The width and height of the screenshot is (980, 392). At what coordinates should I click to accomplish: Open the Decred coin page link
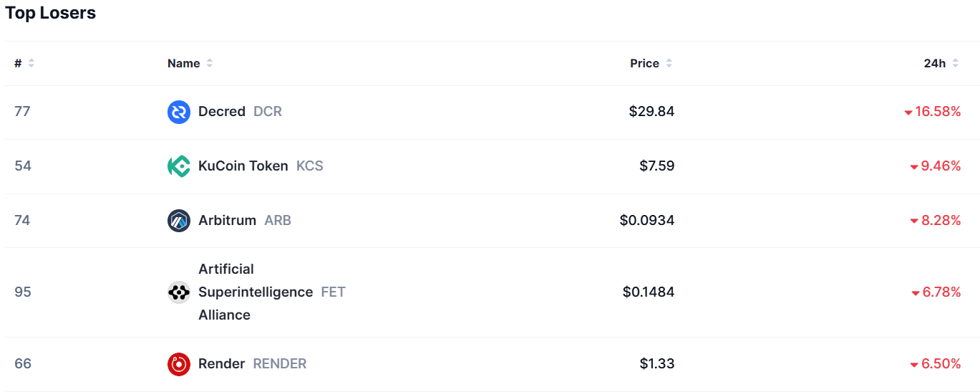coord(222,112)
